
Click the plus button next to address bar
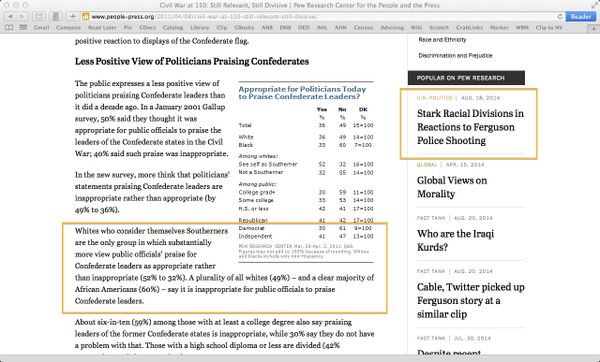tap(73, 16)
